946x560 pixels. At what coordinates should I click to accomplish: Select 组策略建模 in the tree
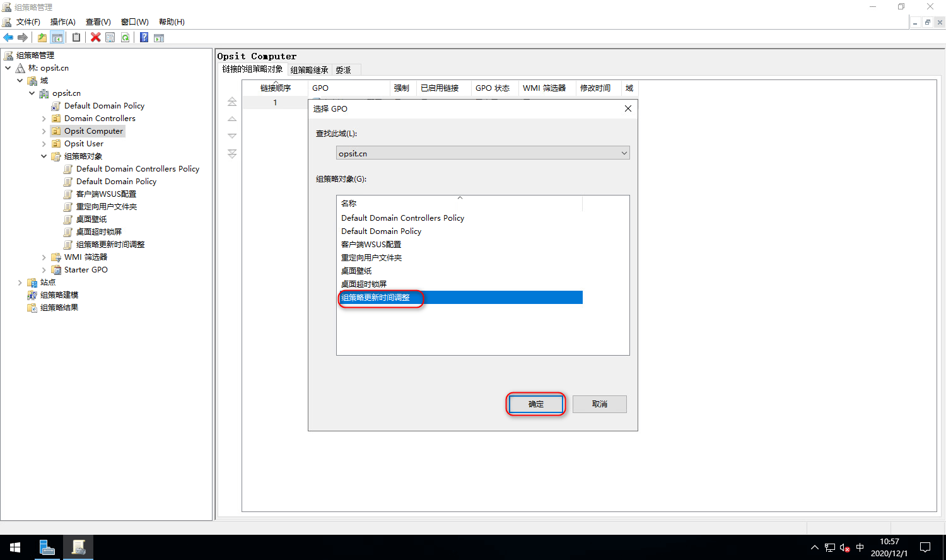pos(59,295)
